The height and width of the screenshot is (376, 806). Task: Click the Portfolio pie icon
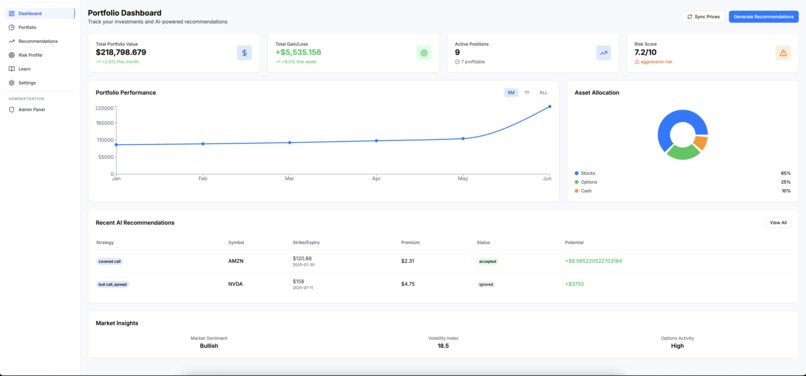pyautogui.click(x=11, y=27)
